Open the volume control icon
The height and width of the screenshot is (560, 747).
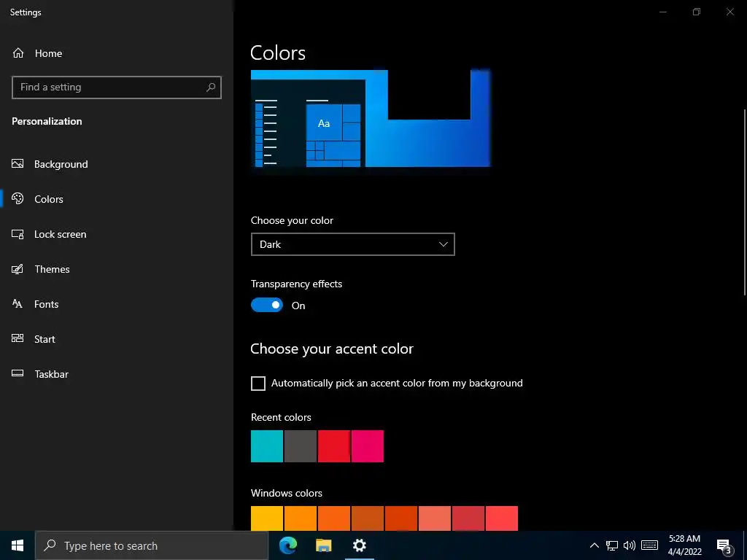630,545
